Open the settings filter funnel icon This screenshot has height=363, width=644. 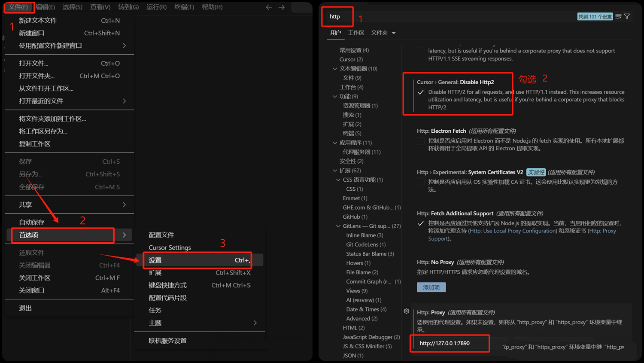coord(627,16)
